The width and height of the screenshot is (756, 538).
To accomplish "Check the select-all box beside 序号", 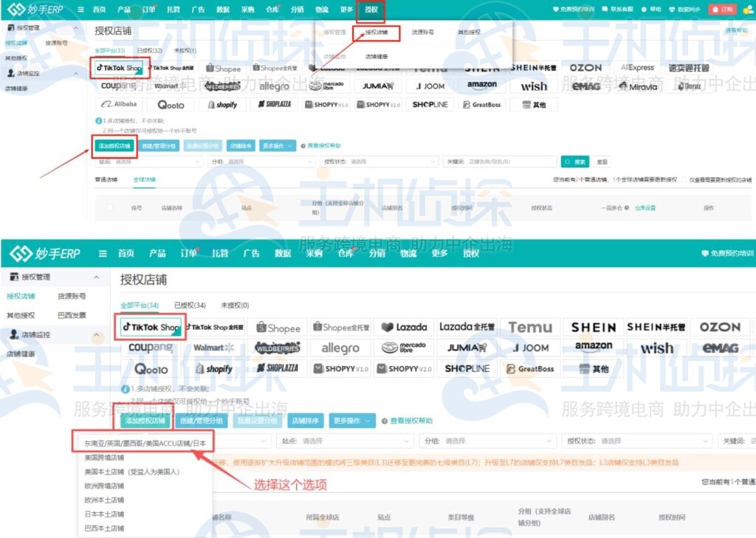I will click(111, 208).
